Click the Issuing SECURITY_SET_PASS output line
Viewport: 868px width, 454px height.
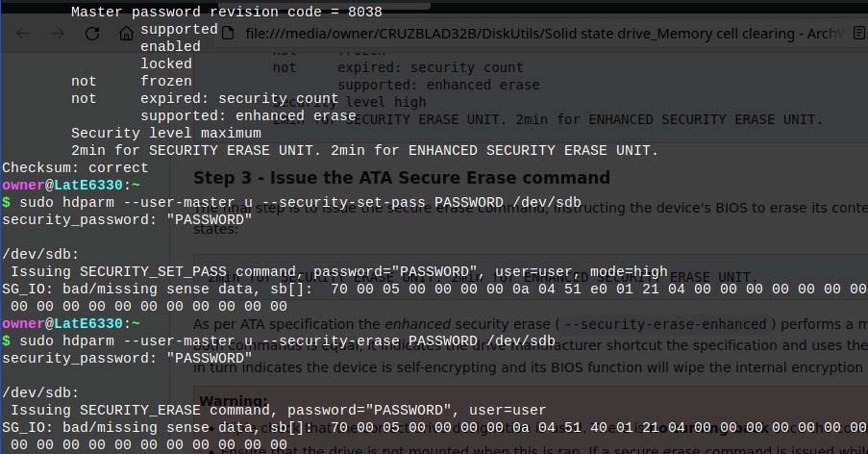pos(279,271)
